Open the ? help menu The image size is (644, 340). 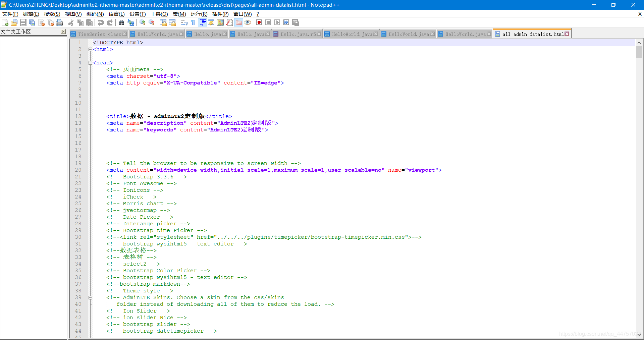coord(258,14)
